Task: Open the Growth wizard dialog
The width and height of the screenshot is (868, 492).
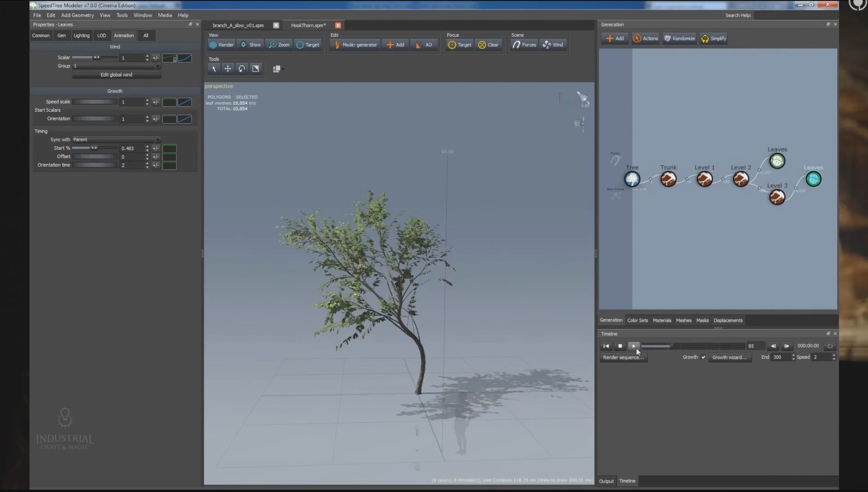Action: coord(729,357)
